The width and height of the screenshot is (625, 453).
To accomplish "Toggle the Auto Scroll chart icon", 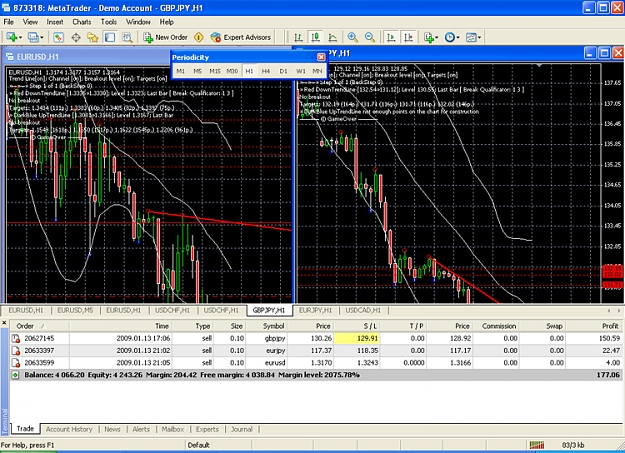I will 391,37.
